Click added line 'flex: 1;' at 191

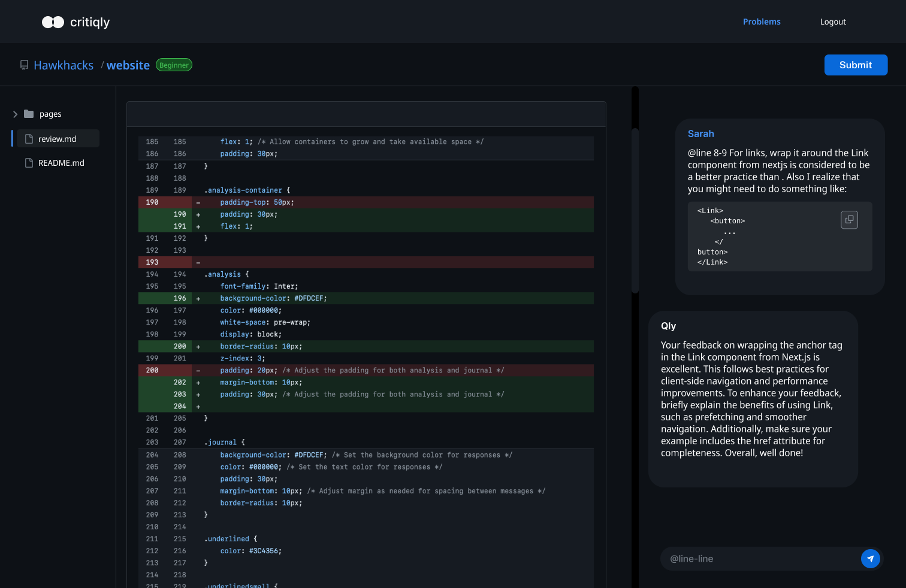pyautogui.click(x=366, y=226)
